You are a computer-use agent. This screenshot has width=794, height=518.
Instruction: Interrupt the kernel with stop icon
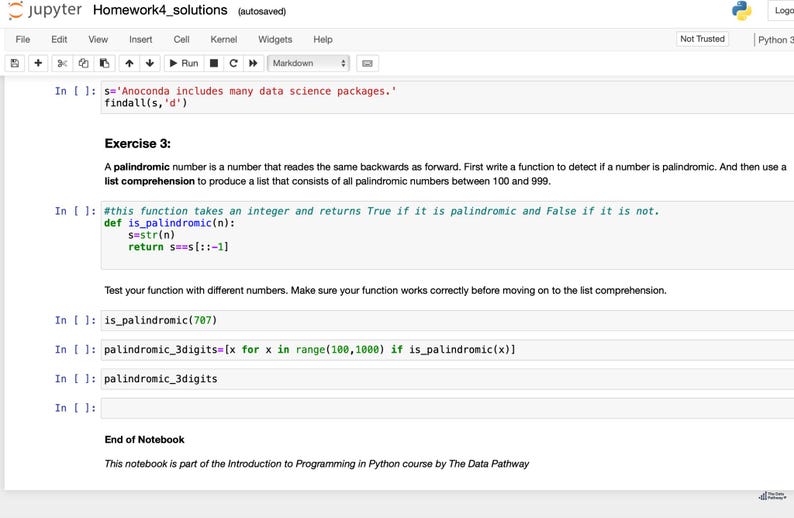214,63
